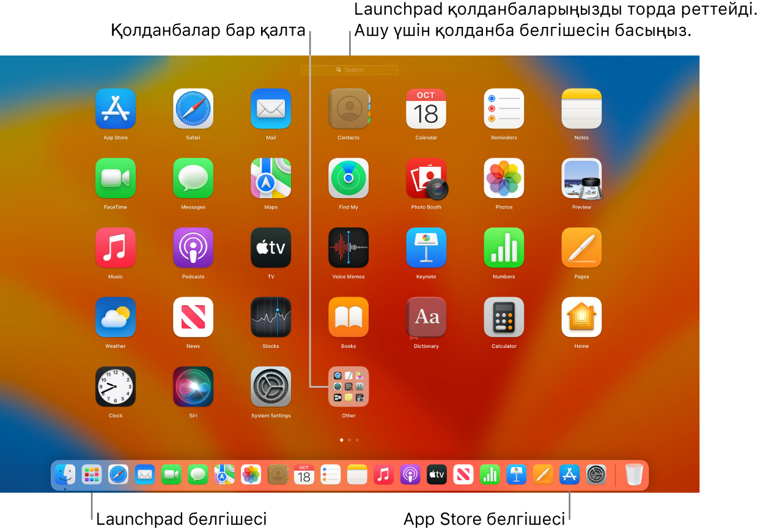Select first Launchpad page dot

click(341, 440)
